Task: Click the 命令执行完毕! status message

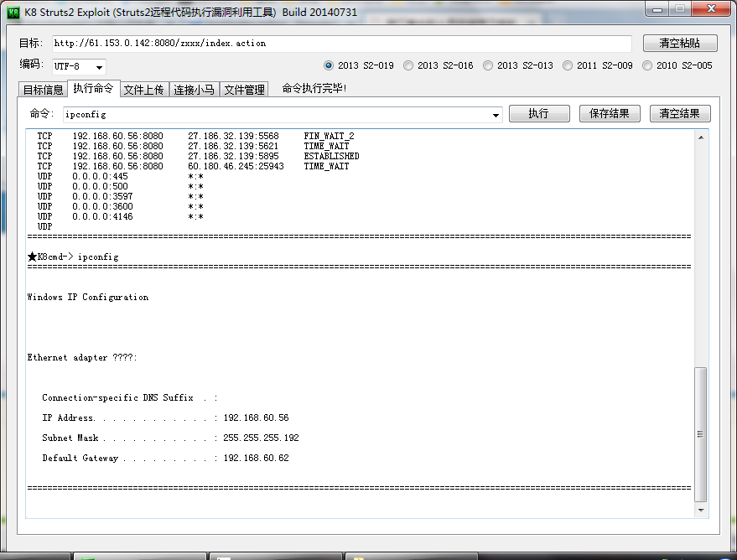Action: click(x=314, y=88)
